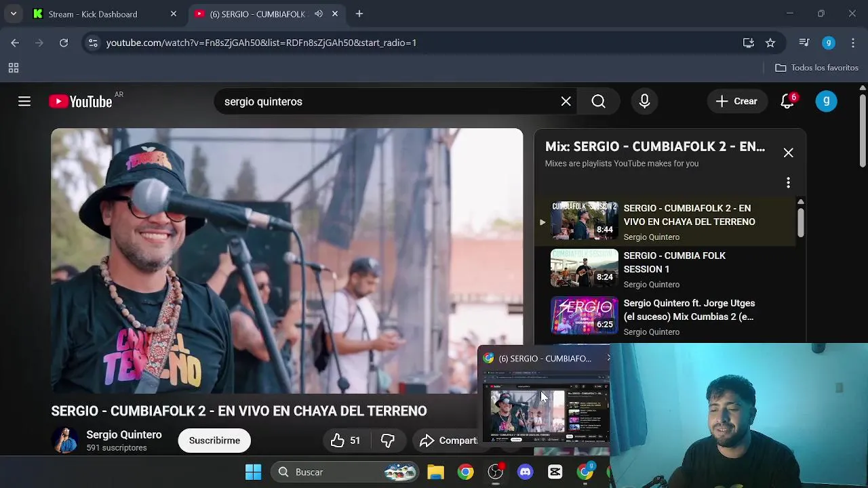Open the Chrome profile avatar
The width and height of the screenshot is (868, 488).
click(829, 43)
